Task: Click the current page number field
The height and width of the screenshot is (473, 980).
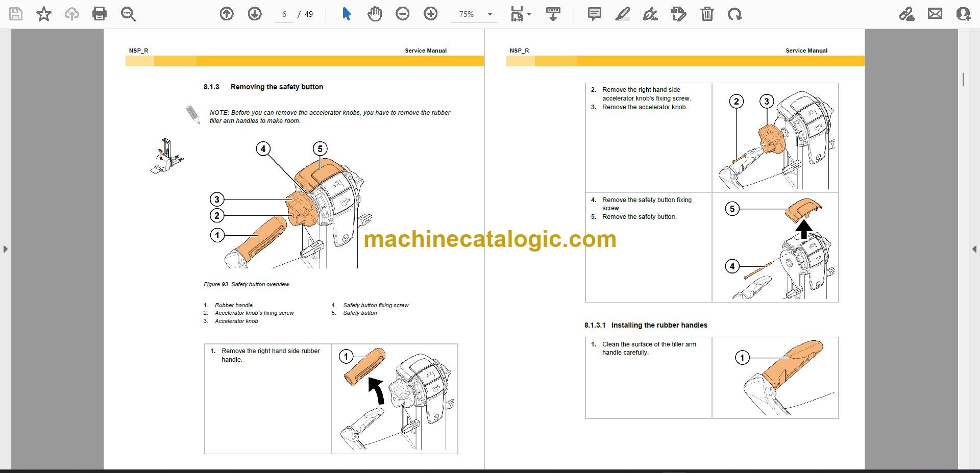Action: tap(284, 14)
